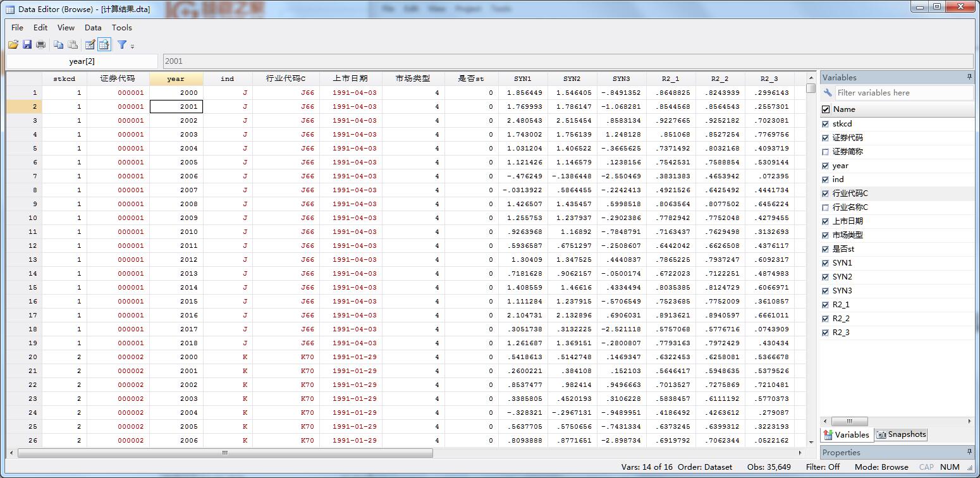This screenshot has width=980, height=478.
Task: Uncheck the 行业代码C variable checkbox
Action: 825,193
